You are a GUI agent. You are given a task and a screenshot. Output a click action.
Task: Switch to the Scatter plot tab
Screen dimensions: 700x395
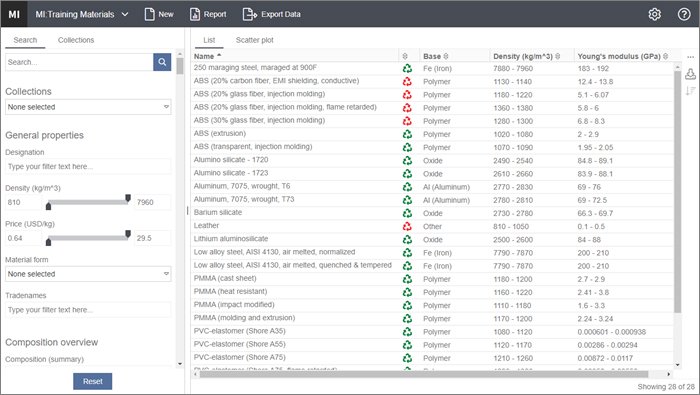pos(254,40)
